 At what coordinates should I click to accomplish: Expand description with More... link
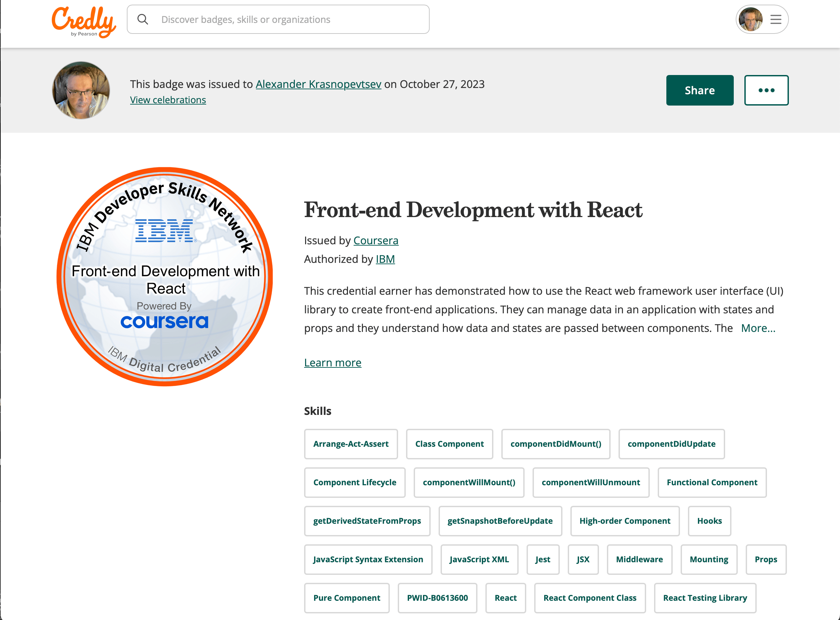[x=758, y=328]
